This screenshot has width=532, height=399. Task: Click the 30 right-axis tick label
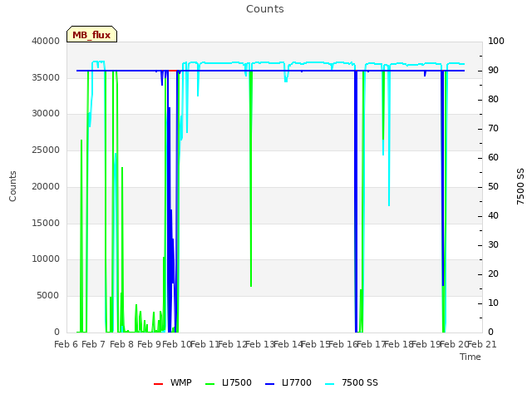tap(493, 245)
